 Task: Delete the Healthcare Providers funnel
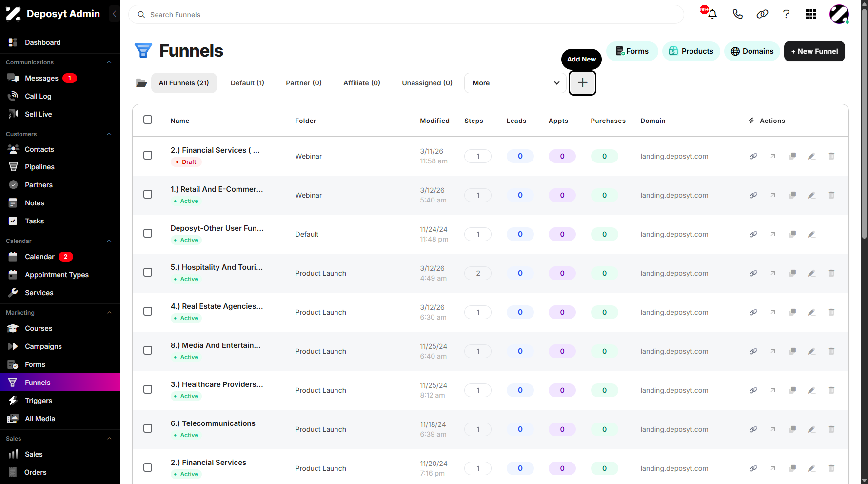coord(831,390)
